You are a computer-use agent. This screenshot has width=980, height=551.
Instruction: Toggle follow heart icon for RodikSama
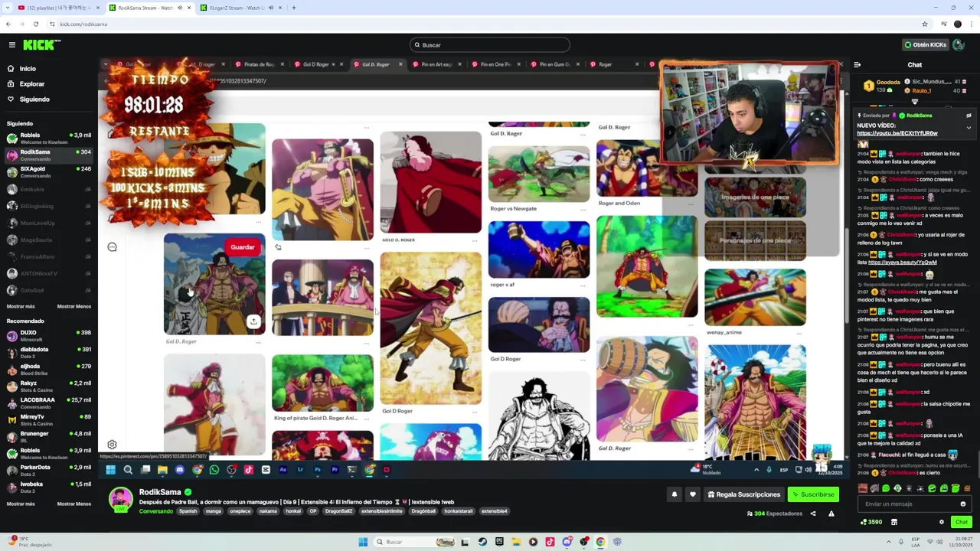pyautogui.click(x=692, y=494)
